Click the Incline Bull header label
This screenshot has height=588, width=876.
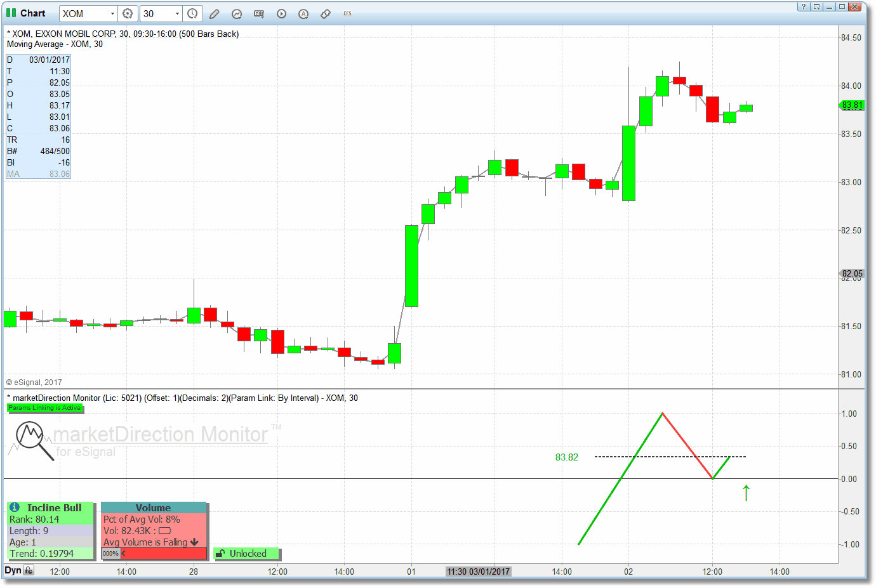pyautogui.click(x=55, y=507)
